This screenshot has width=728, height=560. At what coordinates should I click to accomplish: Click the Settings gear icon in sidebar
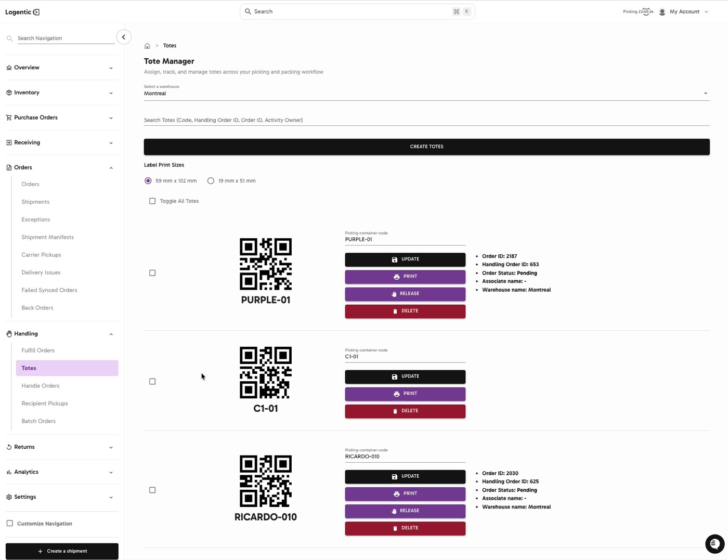coord(9,497)
